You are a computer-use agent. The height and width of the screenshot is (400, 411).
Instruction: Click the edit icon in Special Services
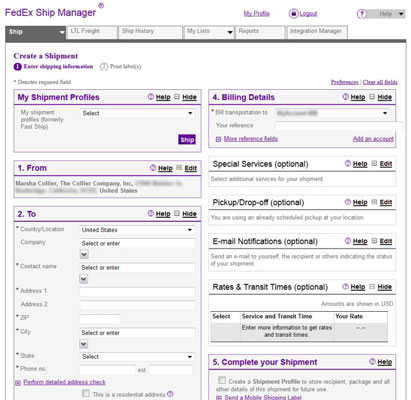[x=374, y=163]
